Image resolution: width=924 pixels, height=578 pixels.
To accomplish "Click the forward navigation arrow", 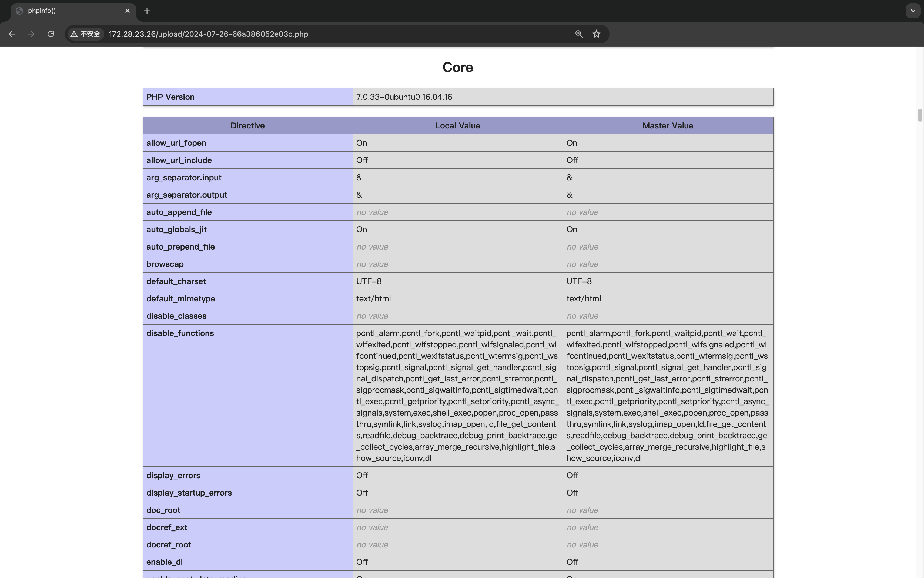I will [x=31, y=34].
